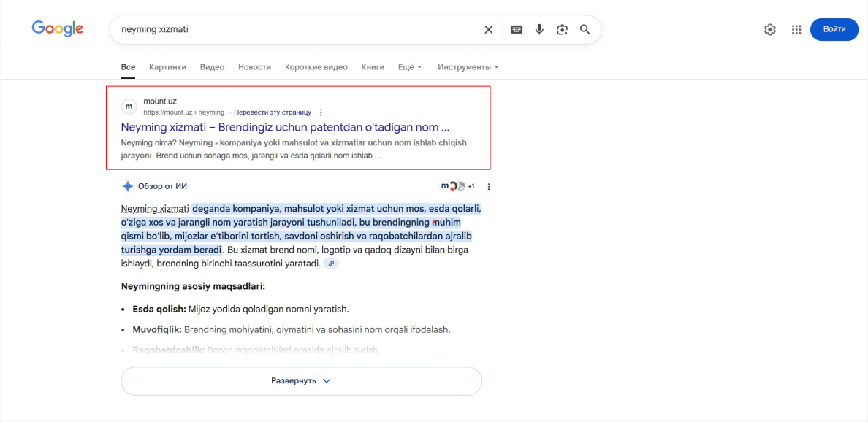Switch to the Короткие видео tab
The width and height of the screenshot is (868, 422).
coord(316,67)
